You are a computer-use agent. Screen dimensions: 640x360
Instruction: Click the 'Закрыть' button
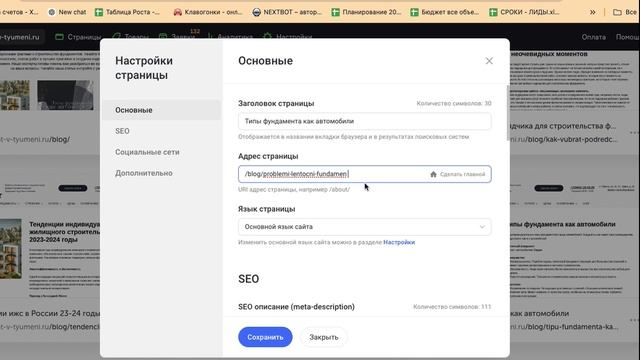pyautogui.click(x=324, y=337)
